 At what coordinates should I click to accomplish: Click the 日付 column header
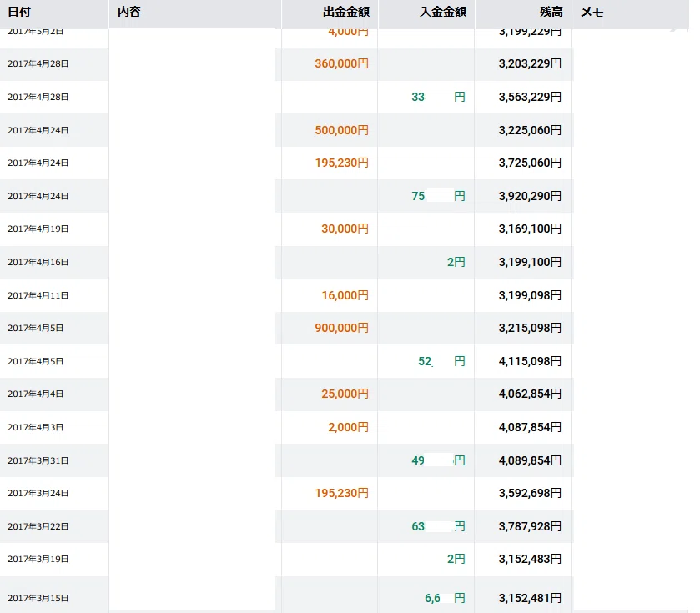click(19, 12)
